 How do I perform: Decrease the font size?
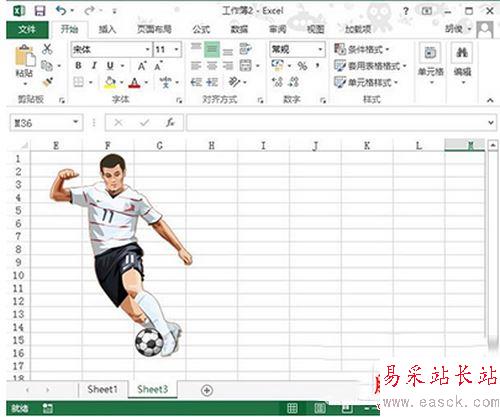click(x=158, y=66)
